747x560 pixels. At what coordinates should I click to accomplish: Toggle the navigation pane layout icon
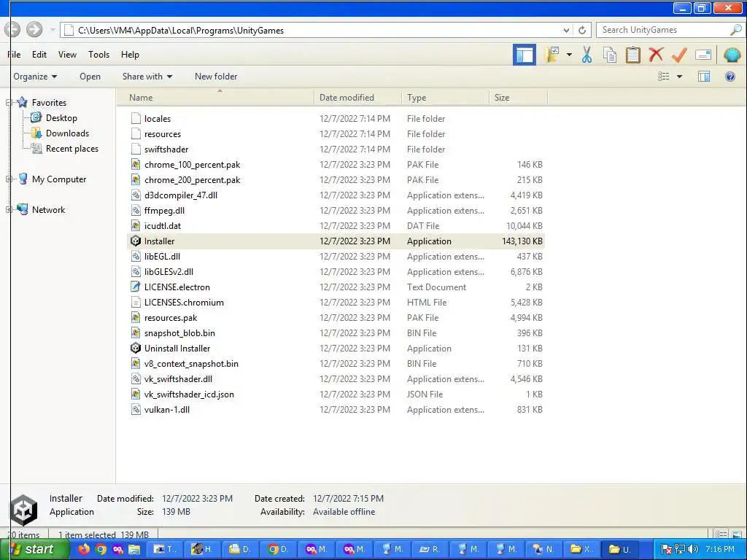(524, 55)
